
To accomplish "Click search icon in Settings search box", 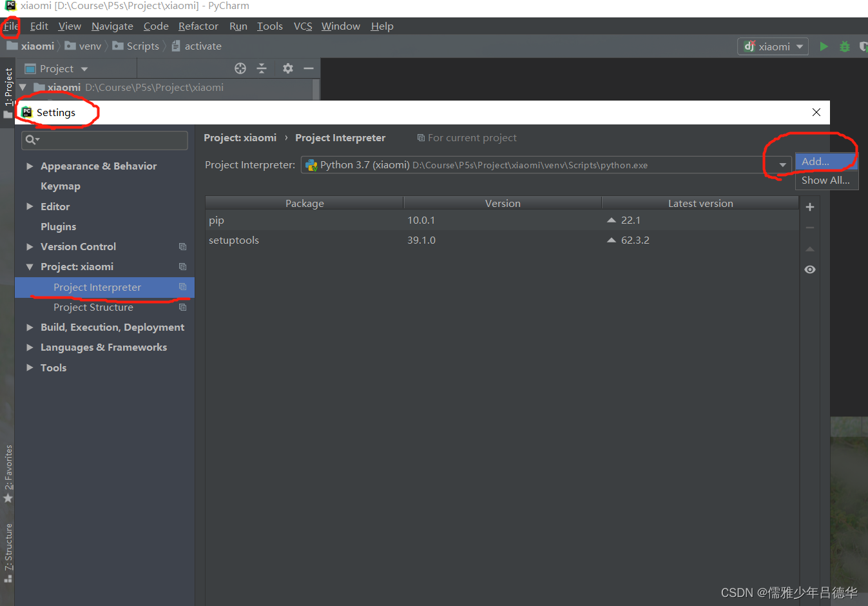I will point(32,140).
